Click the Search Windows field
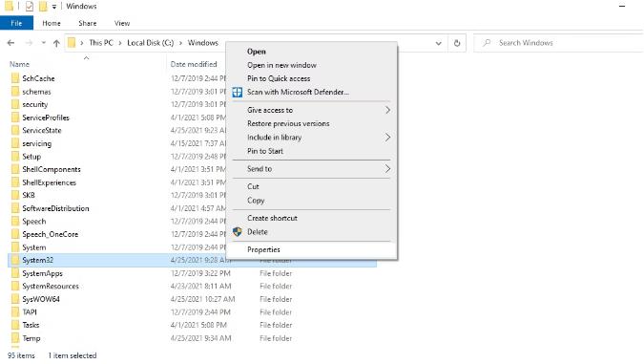Screen dimensions: 644x364 [558, 43]
